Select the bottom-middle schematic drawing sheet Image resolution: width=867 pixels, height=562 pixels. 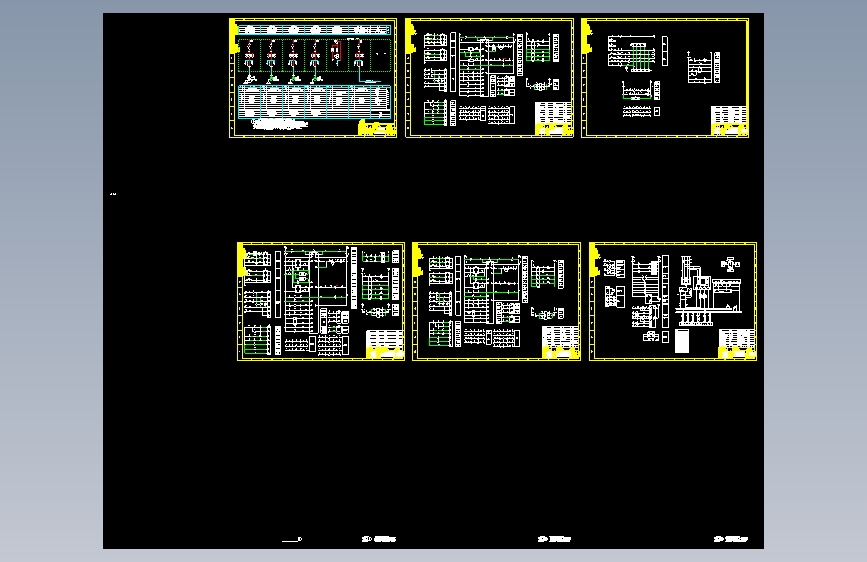point(497,301)
